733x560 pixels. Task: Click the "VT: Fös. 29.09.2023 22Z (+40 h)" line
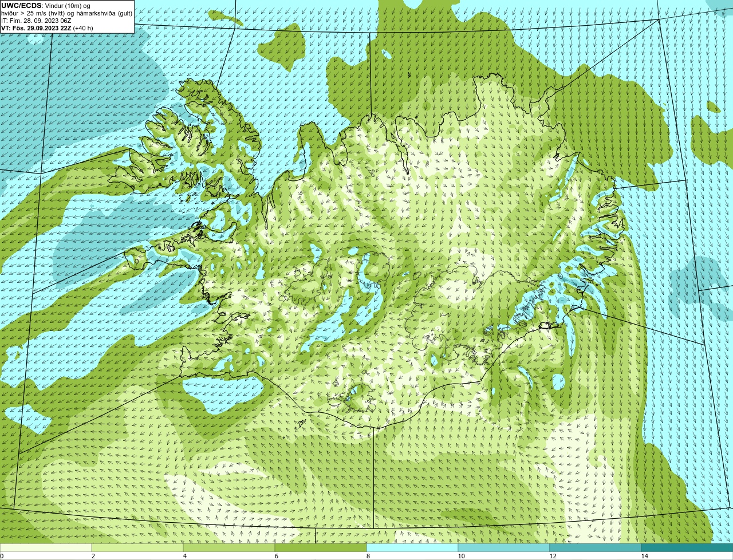(47, 28)
